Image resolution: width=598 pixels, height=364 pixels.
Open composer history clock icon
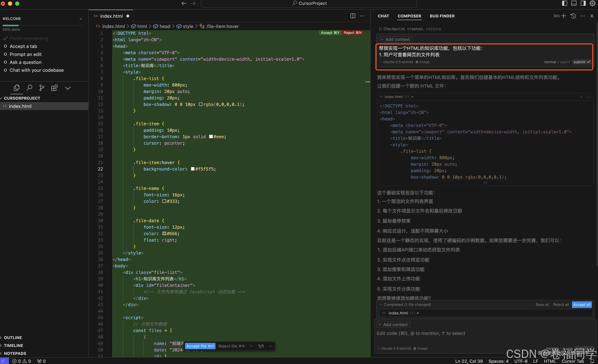[573, 16]
